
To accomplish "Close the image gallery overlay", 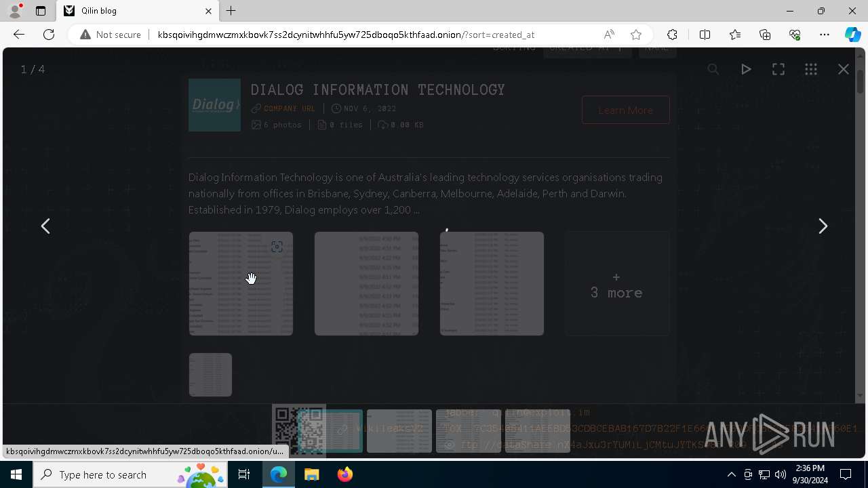I will pyautogui.click(x=844, y=69).
